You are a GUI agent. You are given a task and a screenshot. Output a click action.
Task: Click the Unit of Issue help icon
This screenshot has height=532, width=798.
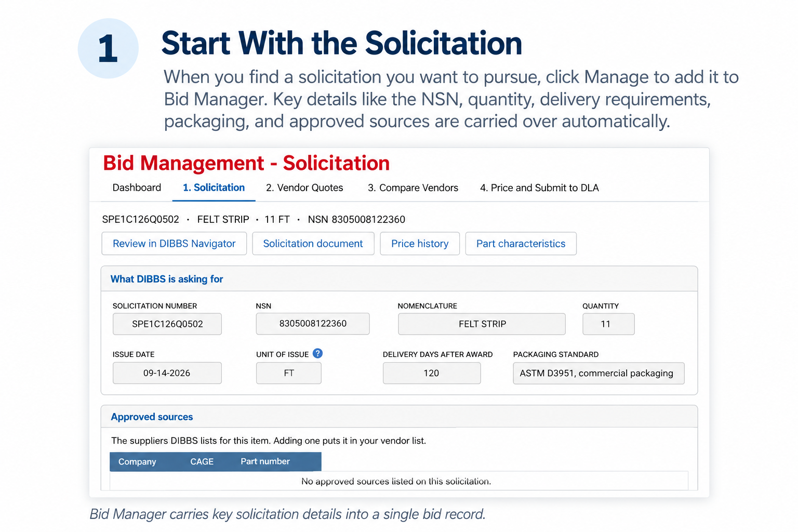pos(318,353)
